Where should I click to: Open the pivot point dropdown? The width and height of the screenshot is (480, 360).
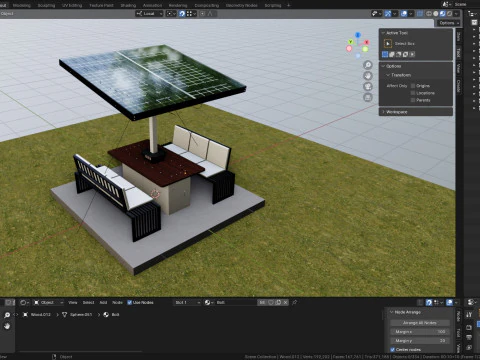pyautogui.click(x=171, y=14)
